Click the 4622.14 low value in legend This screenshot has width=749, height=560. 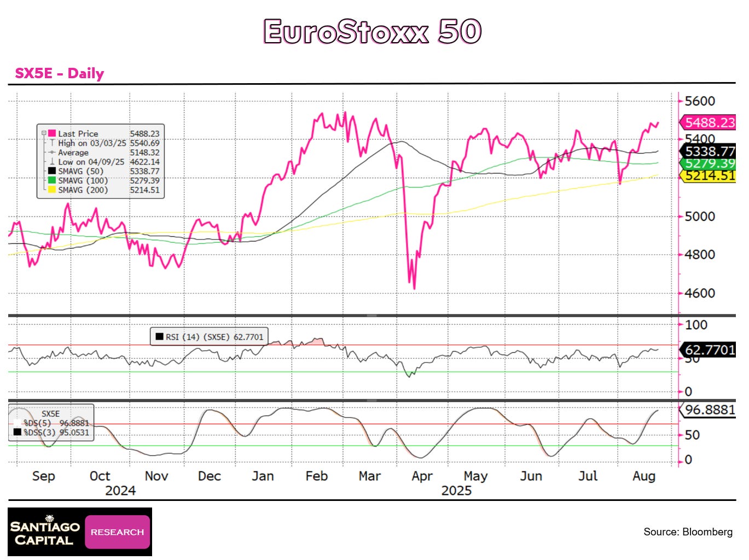pyautogui.click(x=145, y=162)
